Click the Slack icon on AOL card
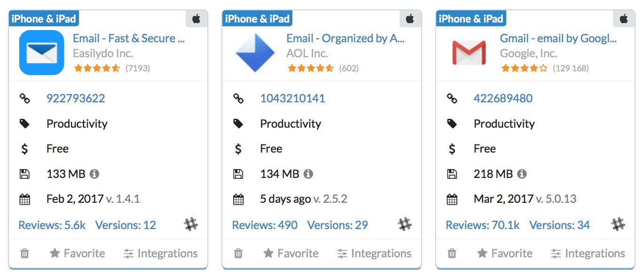Image resolution: width=644 pixels, height=277 pixels. click(x=405, y=224)
